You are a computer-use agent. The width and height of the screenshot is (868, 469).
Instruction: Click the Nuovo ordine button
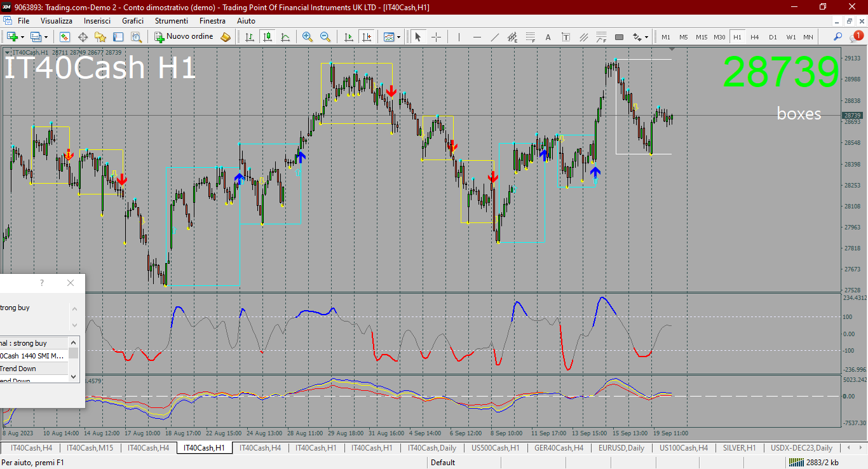[184, 37]
